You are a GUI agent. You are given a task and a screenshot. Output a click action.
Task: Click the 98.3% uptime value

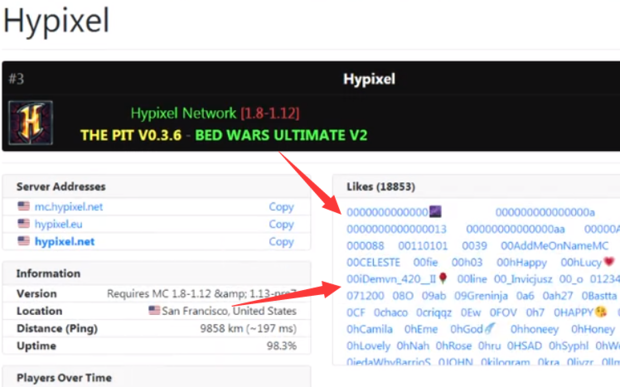click(x=281, y=346)
